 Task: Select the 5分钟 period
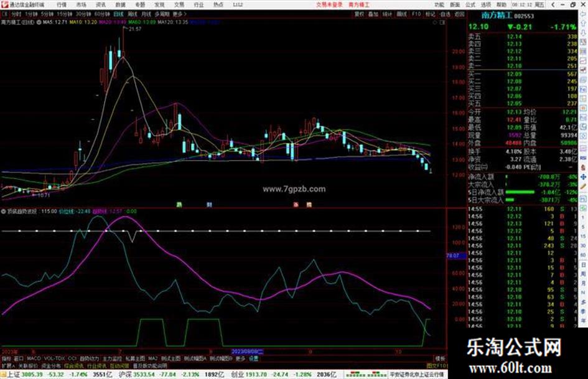point(47,14)
